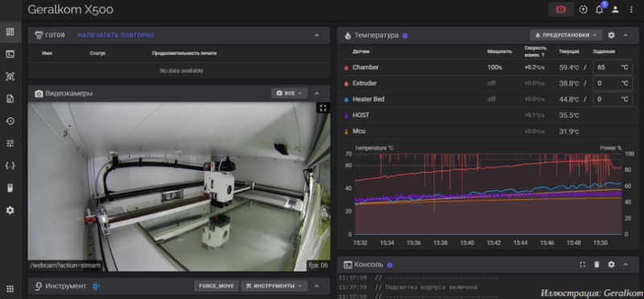The image size is (644, 299).
Task: Click the Extruder target temperature field
Action: 613,84
